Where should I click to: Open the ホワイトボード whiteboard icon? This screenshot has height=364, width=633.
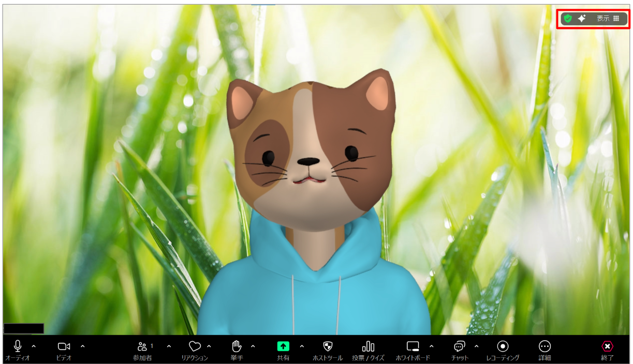click(413, 346)
